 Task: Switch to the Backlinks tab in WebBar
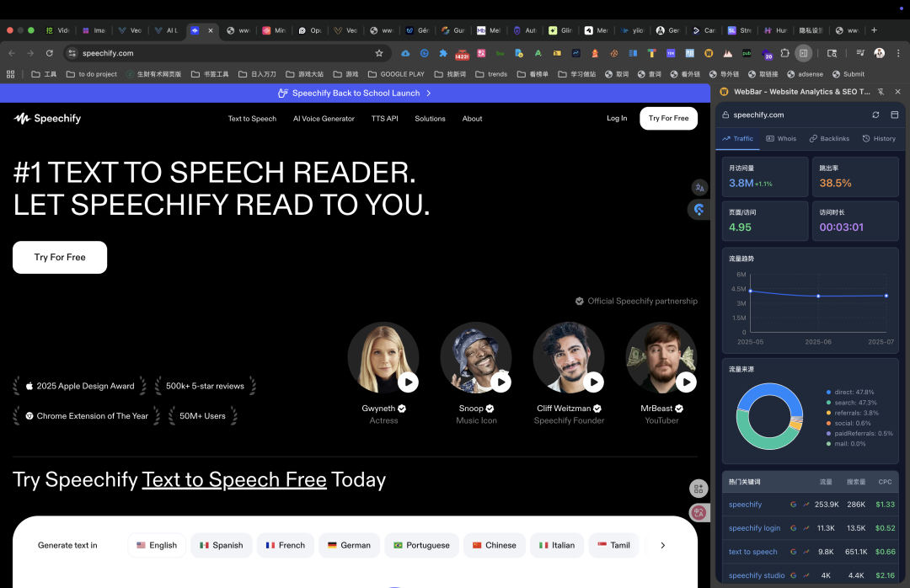coord(829,139)
